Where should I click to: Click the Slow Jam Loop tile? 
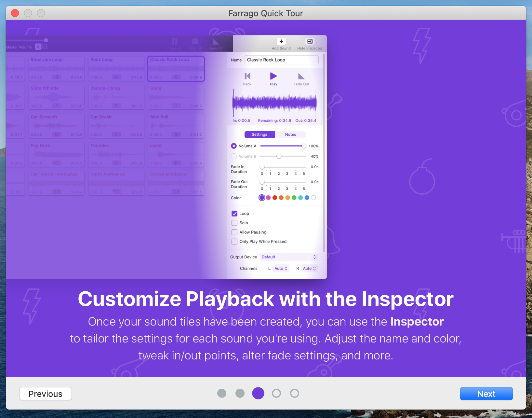pyautogui.click(x=56, y=69)
